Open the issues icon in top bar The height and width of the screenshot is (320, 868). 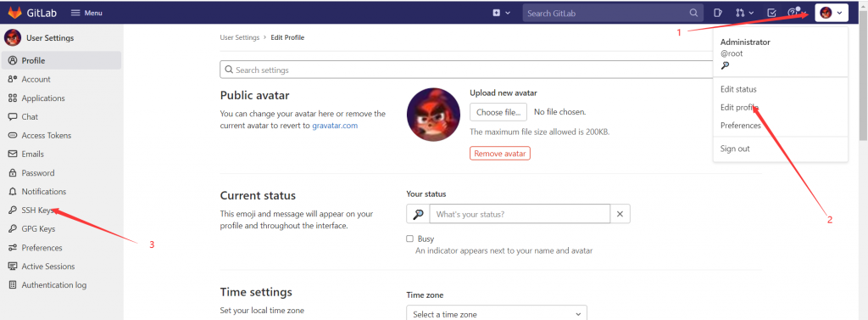coord(717,13)
